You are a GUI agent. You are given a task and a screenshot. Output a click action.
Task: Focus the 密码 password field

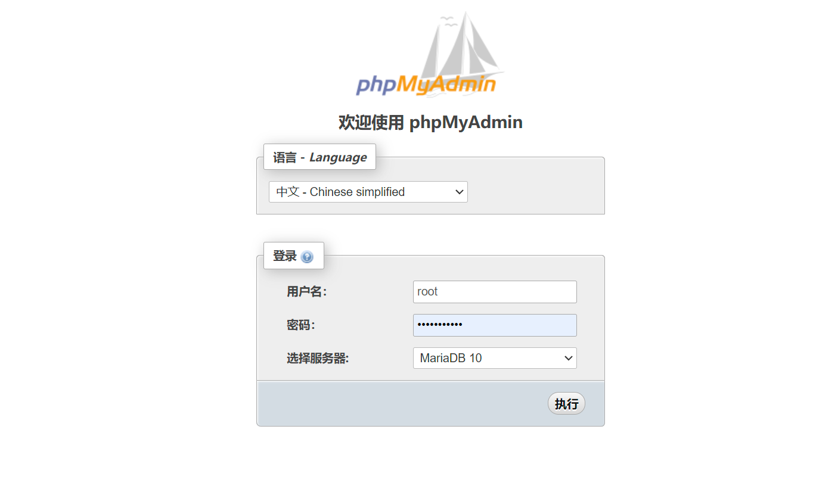coord(495,325)
